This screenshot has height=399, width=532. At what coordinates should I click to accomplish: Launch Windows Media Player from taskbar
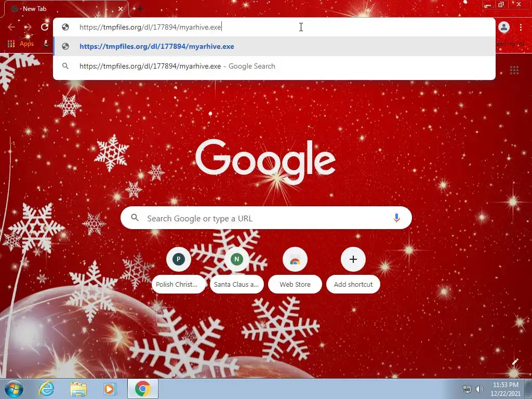(109, 389)
